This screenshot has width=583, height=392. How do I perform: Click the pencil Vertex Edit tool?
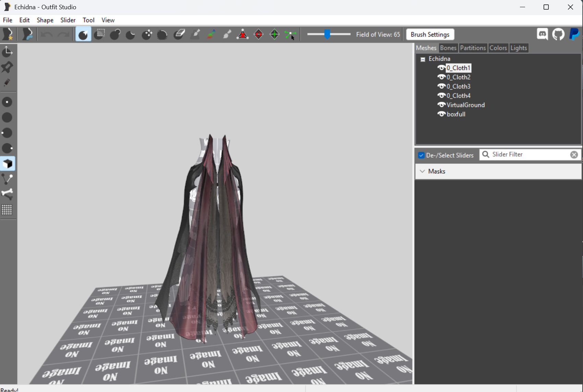[7, 83]
